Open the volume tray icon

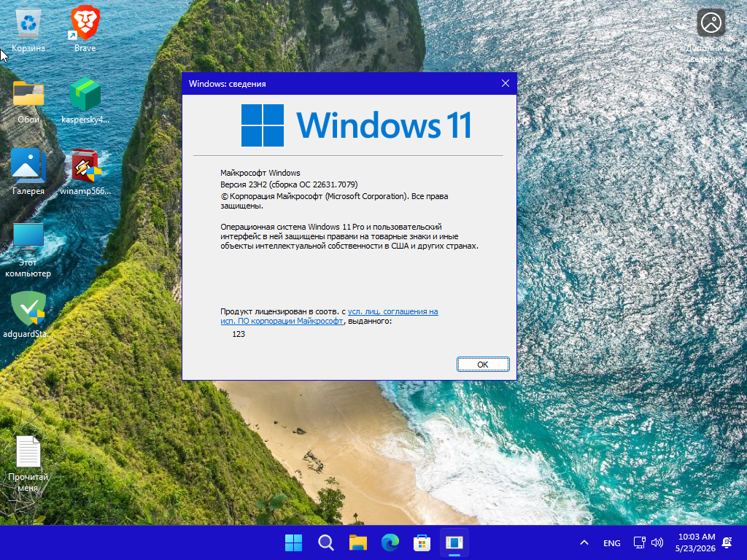(657, 542)
